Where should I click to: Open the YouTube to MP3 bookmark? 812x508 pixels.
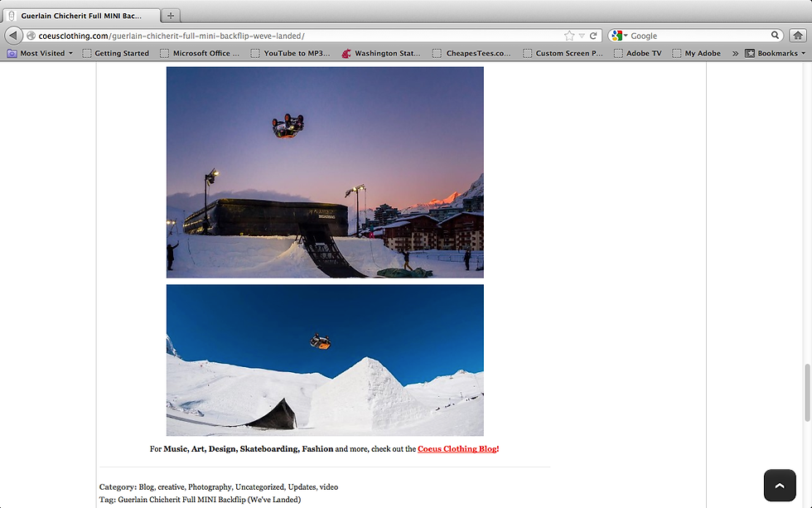290,53
